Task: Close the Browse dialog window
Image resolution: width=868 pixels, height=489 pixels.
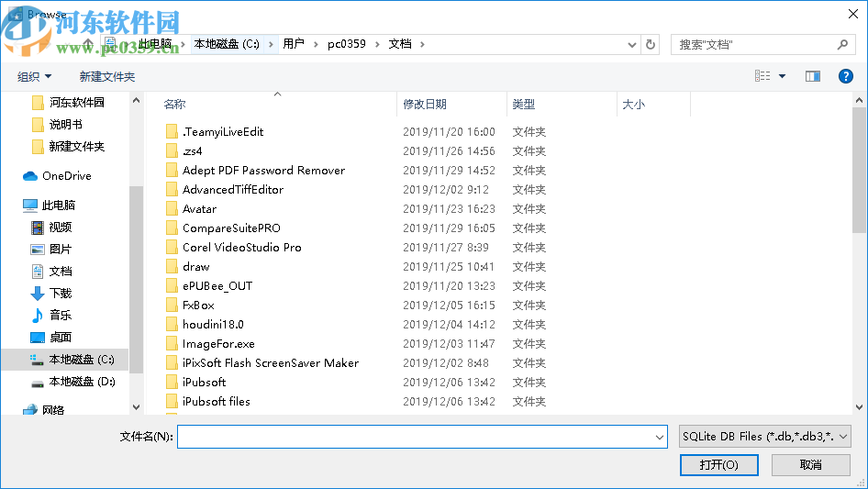Action: click(853, 14)
